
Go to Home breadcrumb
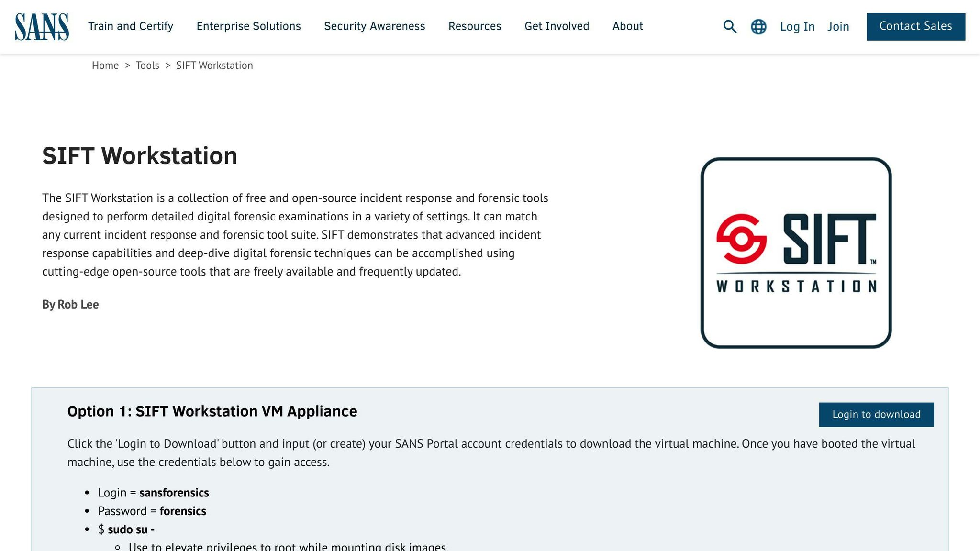[x=105, y=66]
